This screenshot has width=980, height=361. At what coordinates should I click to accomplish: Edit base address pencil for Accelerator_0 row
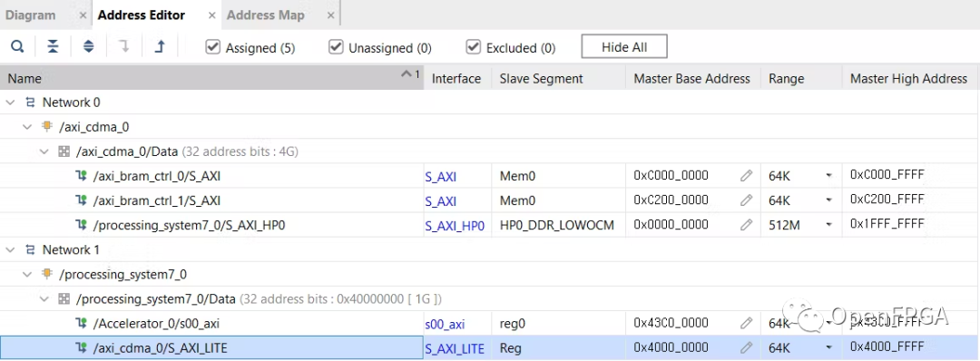coord(746,323)
